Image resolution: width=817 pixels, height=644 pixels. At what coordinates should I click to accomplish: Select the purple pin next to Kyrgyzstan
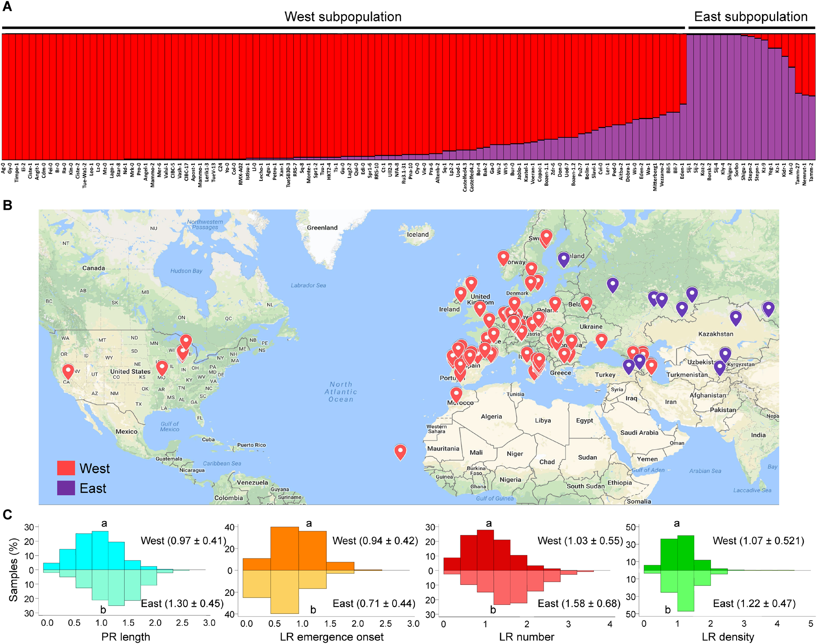(x=725, y=355)
